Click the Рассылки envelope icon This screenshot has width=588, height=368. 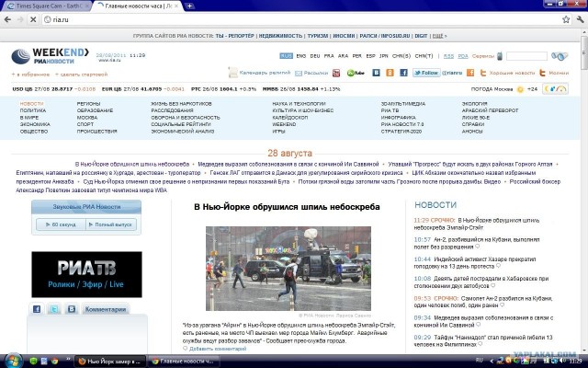click(x=299, y=74)
